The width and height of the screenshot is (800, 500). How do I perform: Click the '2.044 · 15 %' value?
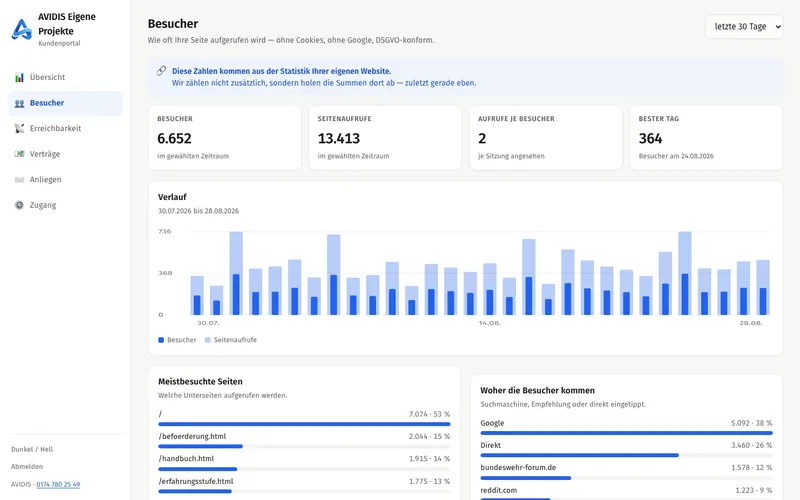tap(429, 436)
